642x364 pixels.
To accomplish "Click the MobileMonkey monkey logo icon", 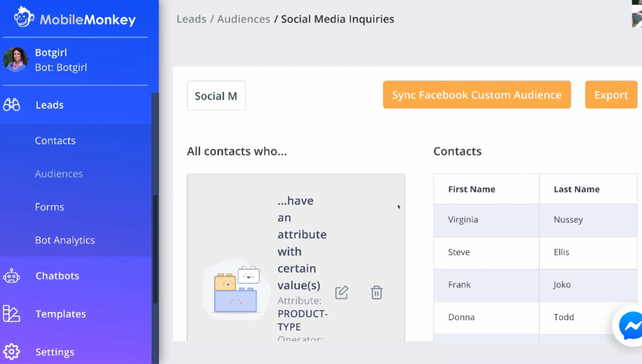I will click(24, 18).
